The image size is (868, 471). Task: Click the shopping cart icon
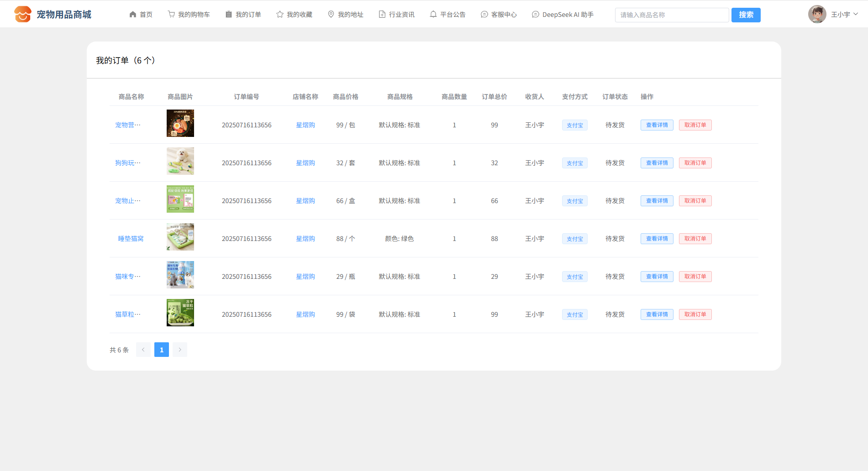[x=171, y=15]
